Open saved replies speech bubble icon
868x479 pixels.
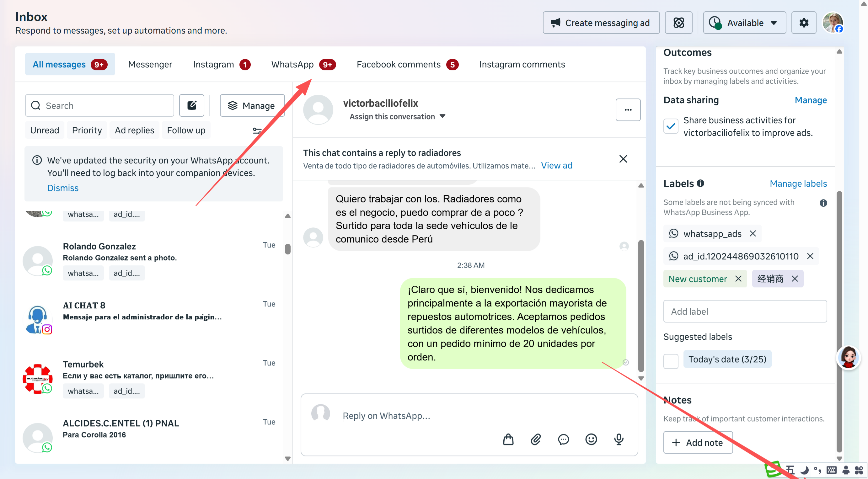coord(563,439)
